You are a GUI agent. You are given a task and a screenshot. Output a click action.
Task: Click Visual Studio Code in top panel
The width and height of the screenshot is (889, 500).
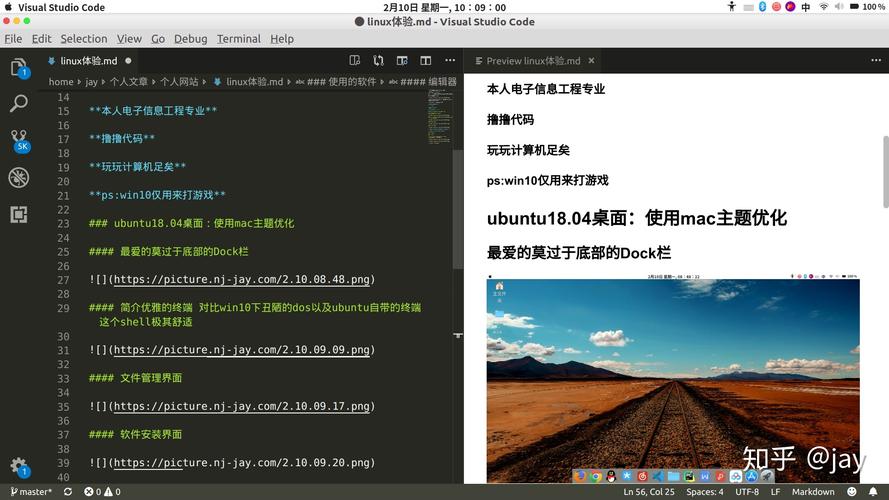[61, 7]
